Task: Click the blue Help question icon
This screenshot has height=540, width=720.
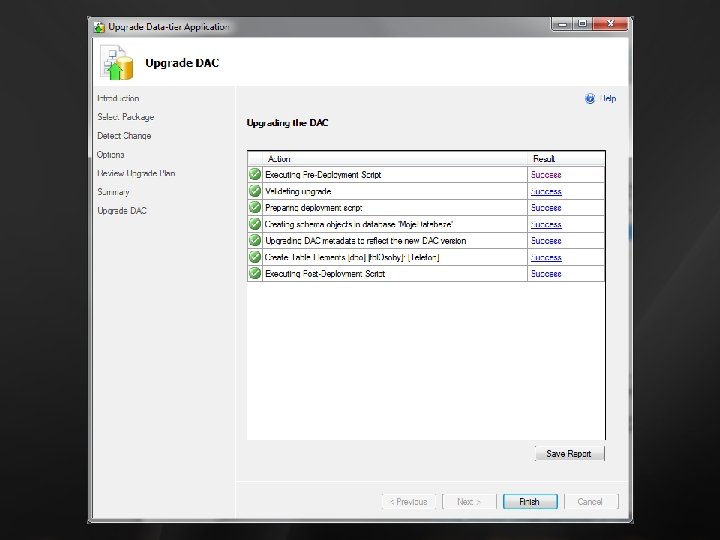Action: [x=590, y=98]
